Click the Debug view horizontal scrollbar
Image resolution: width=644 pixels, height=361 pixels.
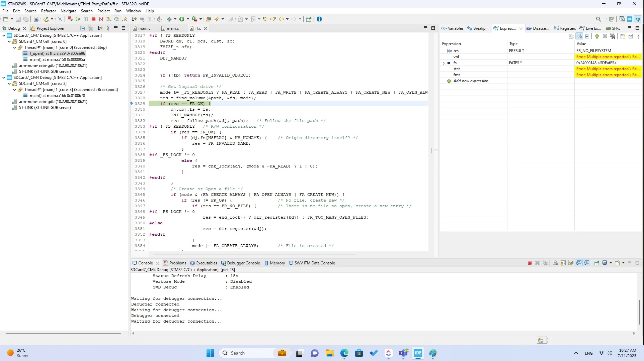click(x=63, y=333)
